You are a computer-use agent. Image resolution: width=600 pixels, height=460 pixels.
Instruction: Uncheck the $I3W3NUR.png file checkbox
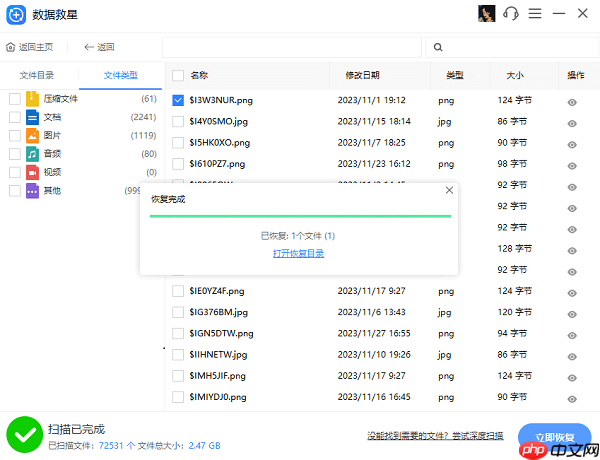click(178, 100)
